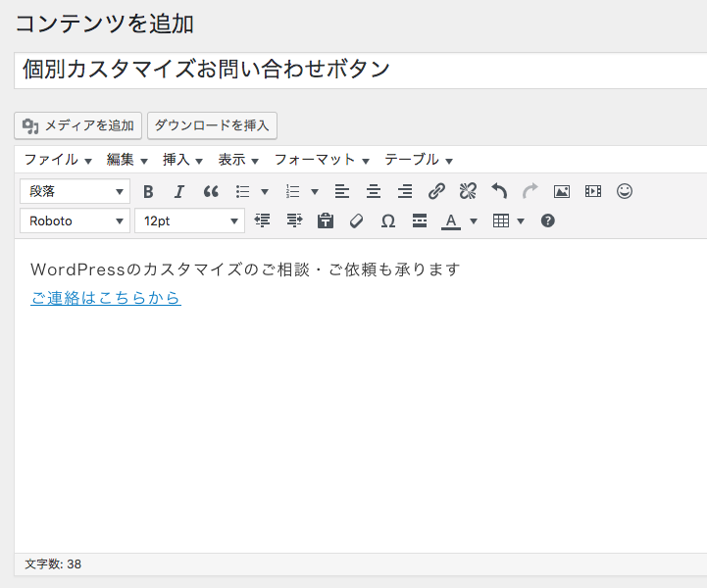This screenshot has height=588, width=707.
Task: Remove link with unlink icon
Action: coord(468,191)
